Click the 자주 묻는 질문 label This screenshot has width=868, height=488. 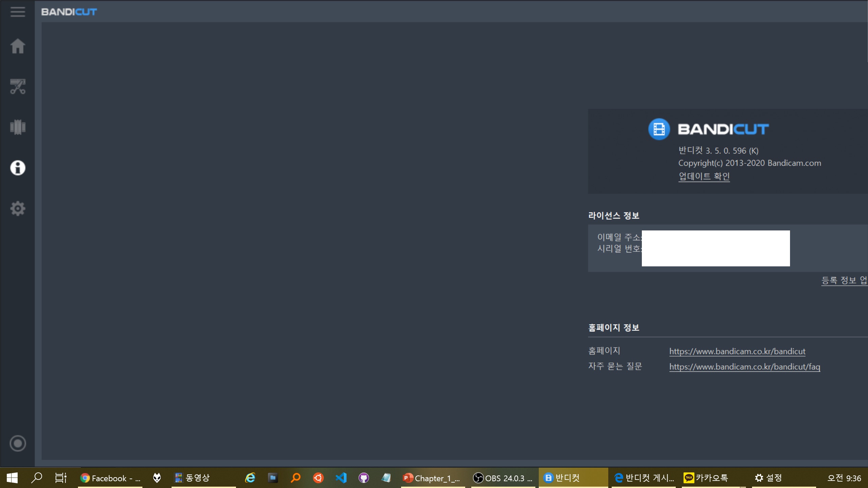615,366
